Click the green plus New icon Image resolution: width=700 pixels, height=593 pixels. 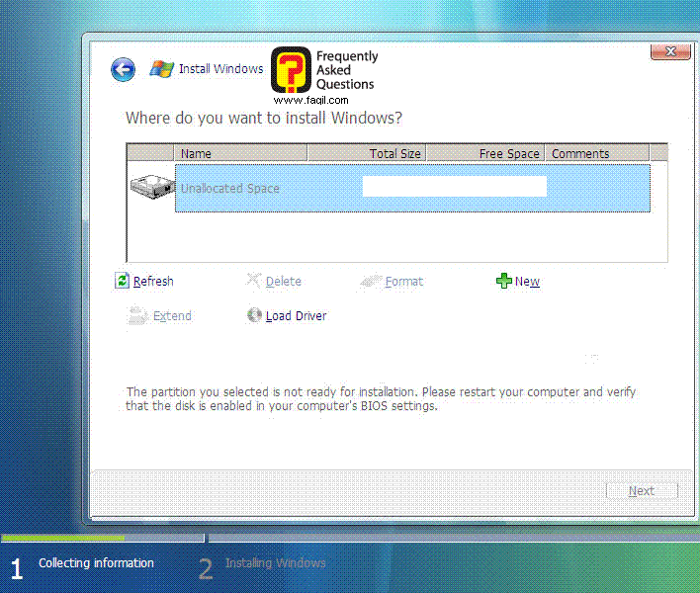click(x=503, y=282)
